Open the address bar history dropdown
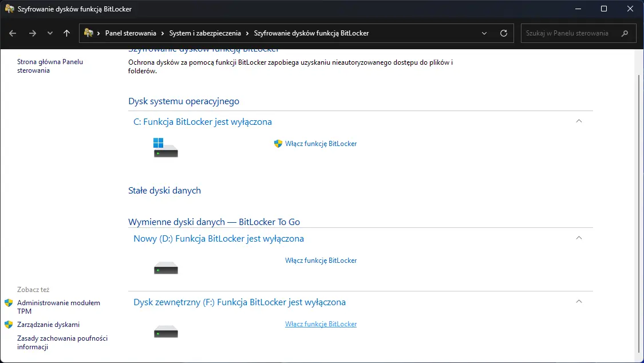Viewport: 644px width, 363px height. pyautogui.click(x=484, y=33)
